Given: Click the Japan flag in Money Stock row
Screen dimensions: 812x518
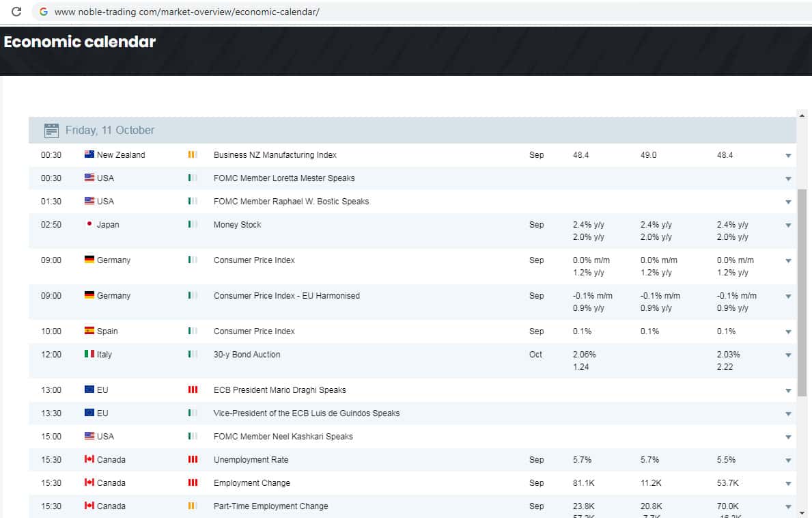Looking at the screenshot, I should click(89, 225).
